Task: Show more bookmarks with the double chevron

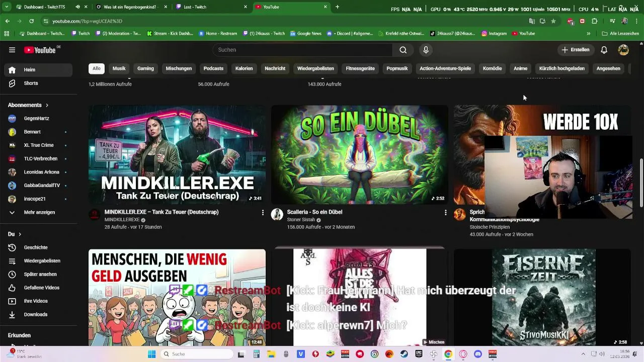Action: click(588, 34)
